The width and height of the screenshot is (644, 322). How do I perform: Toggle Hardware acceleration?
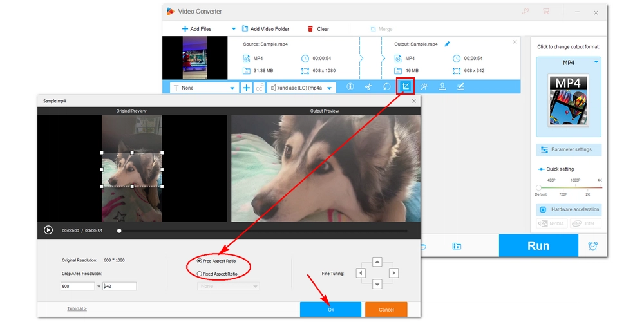click(x=569, y=209)
